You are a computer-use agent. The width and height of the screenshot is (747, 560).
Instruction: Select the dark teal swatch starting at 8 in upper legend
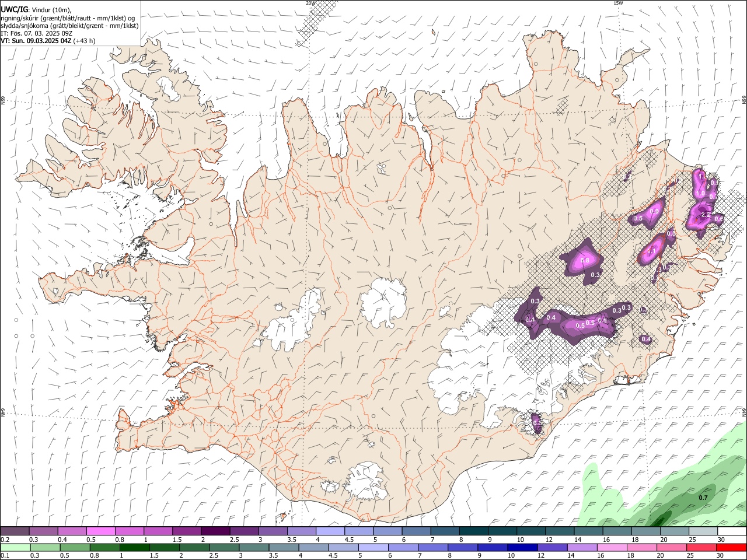pyautogui.click(x=473, y=531)
